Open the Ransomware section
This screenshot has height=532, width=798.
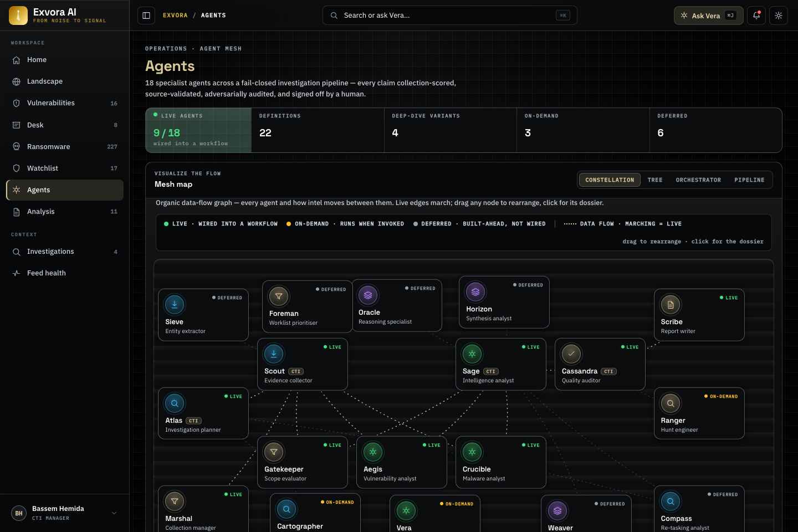click(x=65, y=147)
